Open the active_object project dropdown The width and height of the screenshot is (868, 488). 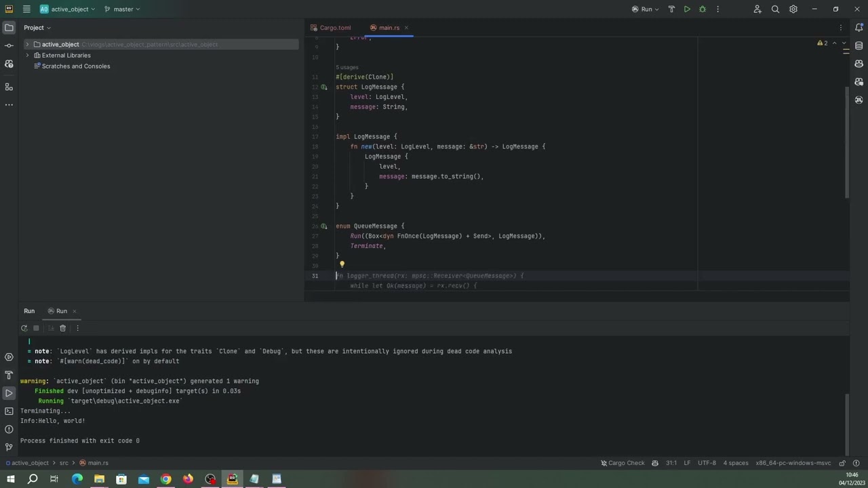pos(68,9)
